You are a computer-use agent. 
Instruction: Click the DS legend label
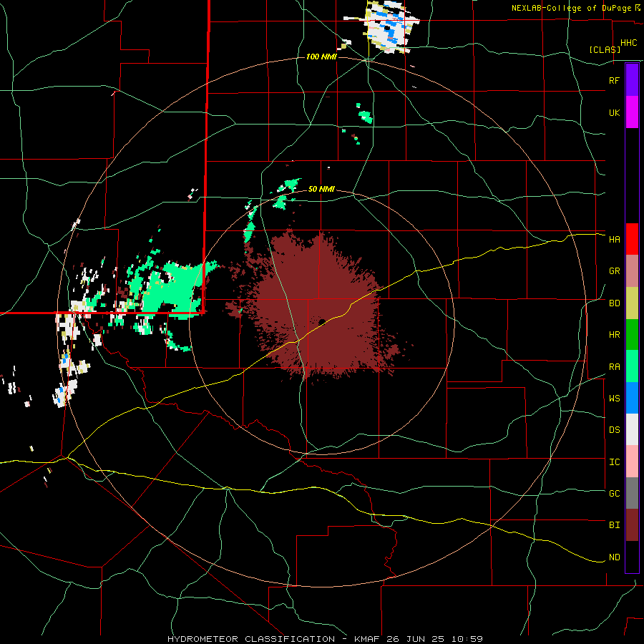tap(614, 430)
